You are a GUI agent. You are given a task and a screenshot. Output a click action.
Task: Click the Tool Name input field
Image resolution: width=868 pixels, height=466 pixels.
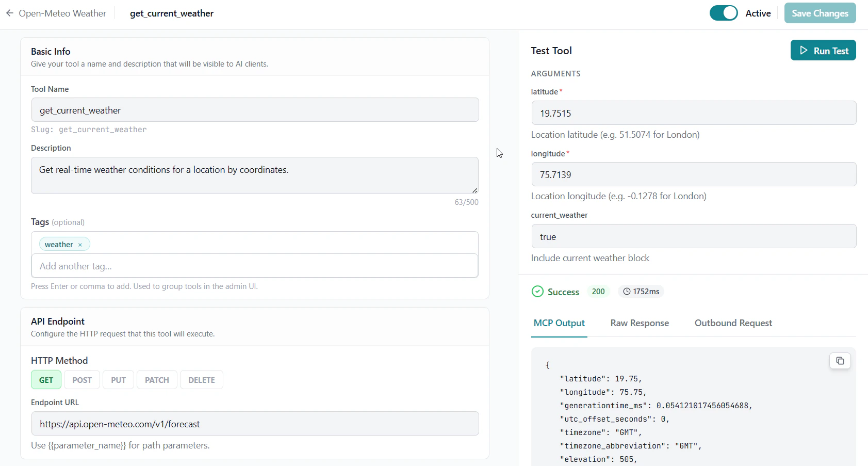[x=255, y=110]
